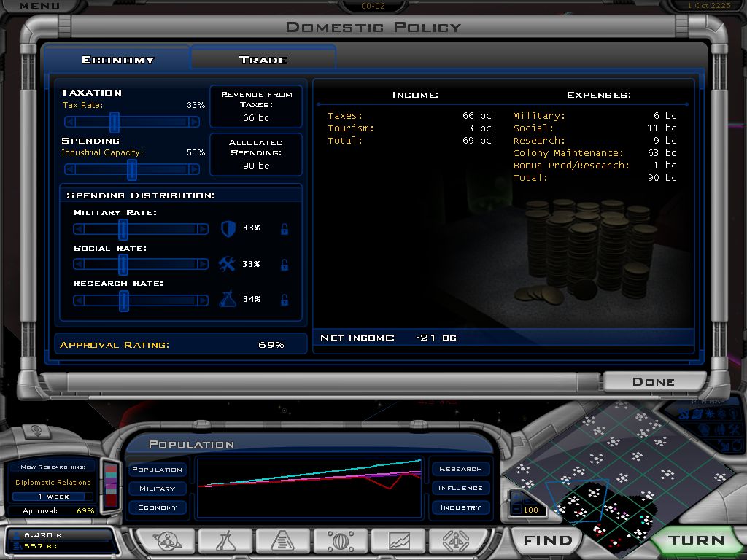Click the Tax Rate slider handle
747x560 pixels.
[x=115, y=122]
